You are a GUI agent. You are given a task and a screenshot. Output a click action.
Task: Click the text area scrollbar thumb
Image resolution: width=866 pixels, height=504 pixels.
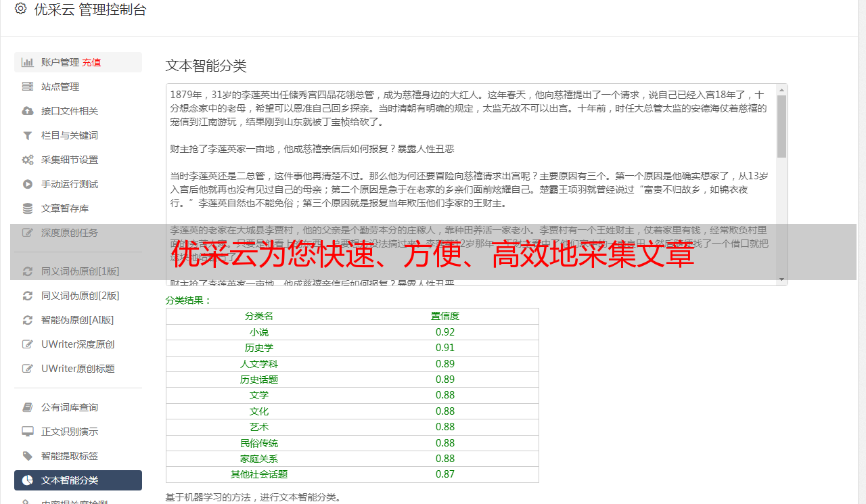782,126
